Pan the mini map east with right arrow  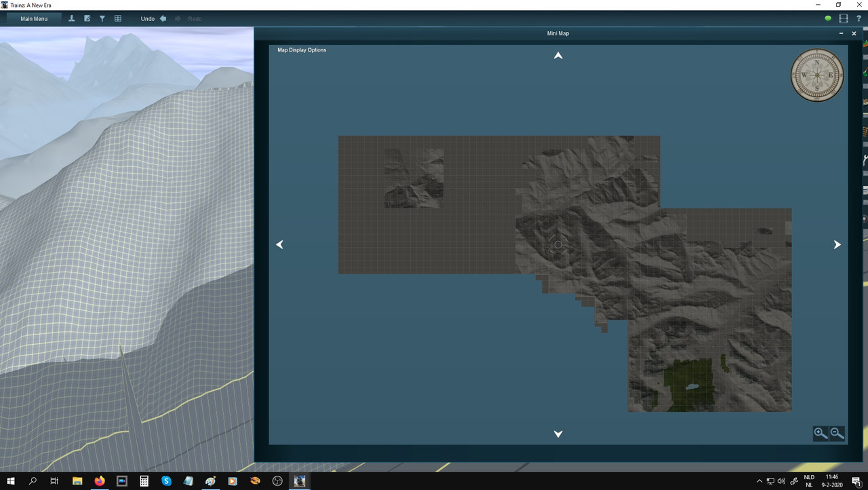pos(837,244)
